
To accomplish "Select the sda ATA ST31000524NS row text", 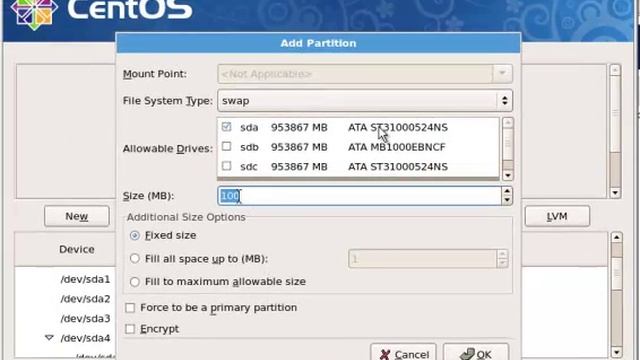I will click(x=398, y=127).
